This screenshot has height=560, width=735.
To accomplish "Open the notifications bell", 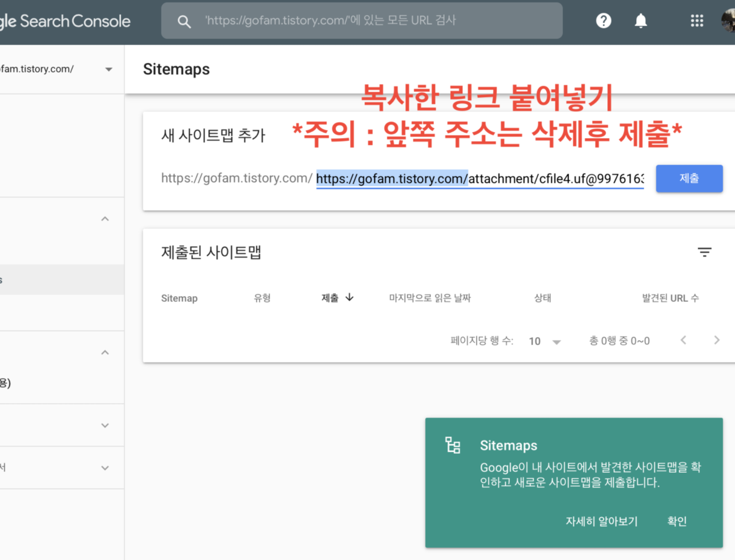I will click(641, 21).
